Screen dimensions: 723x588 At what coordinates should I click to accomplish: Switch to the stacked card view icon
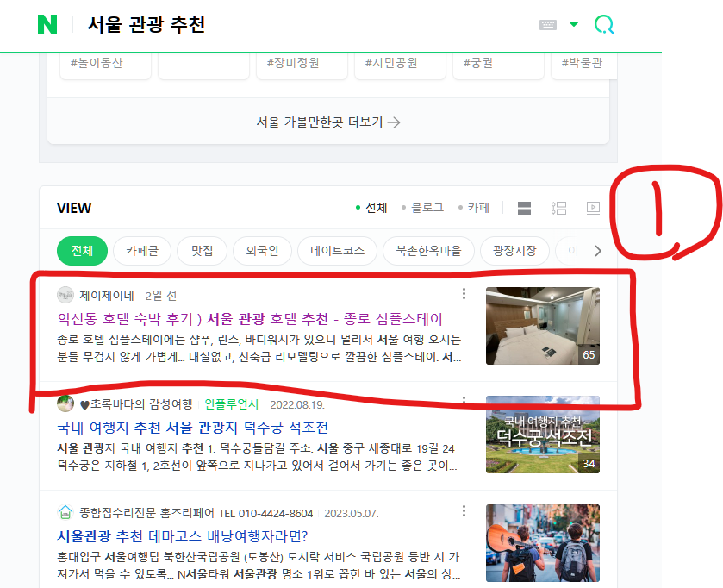524,208
